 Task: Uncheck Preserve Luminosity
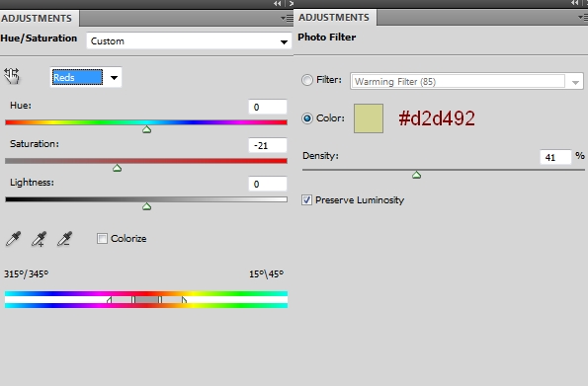tap(306, 199)
